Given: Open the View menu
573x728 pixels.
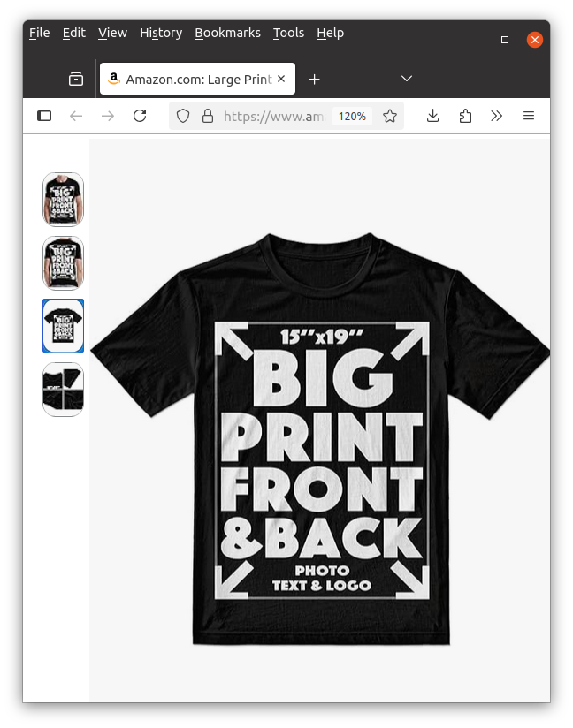Looking at the screenshot, I should [x=112, y=33].
